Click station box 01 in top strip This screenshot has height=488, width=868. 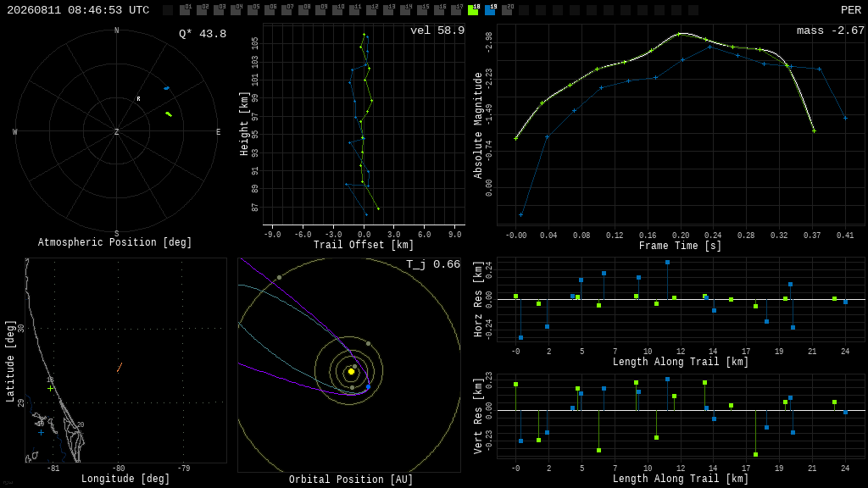186,10
